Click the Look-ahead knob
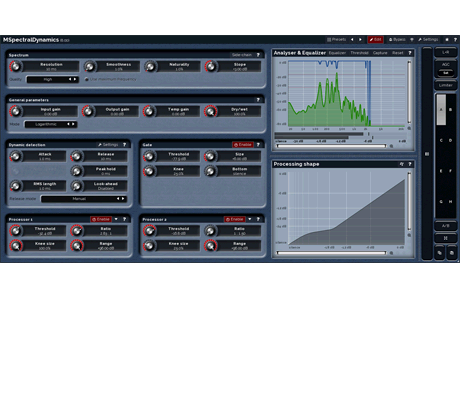The width and height of the screenshot is (460, 416). pyautogui.click(x=76, y=186)
